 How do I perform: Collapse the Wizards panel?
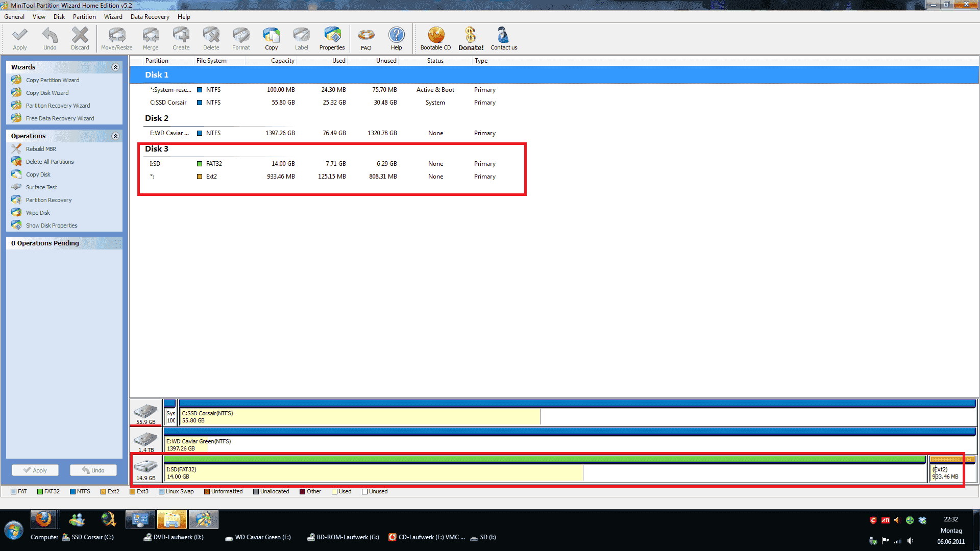click(115, 67)
